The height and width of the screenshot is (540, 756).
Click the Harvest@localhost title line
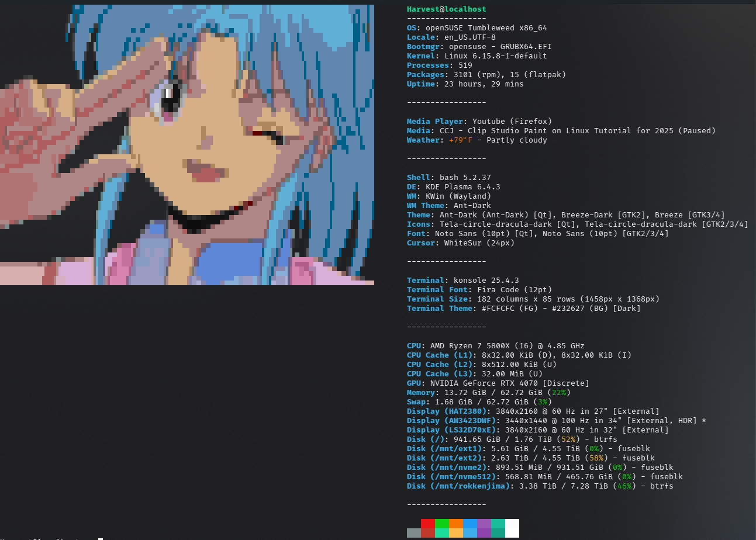pos(447,9)
